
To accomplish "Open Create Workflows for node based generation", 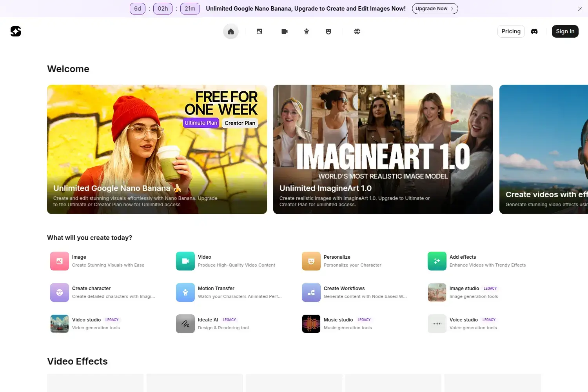I will pyautogui.click(x=311, y=292).
